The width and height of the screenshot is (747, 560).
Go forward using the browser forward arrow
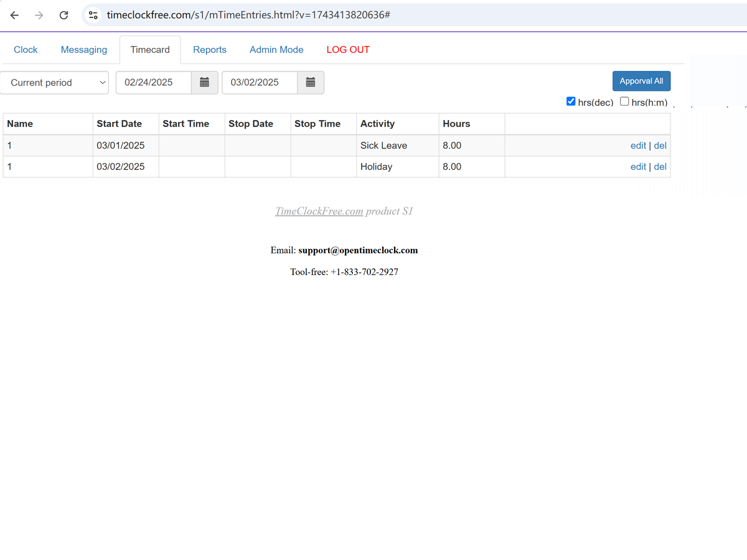click(x=39, y=15)
